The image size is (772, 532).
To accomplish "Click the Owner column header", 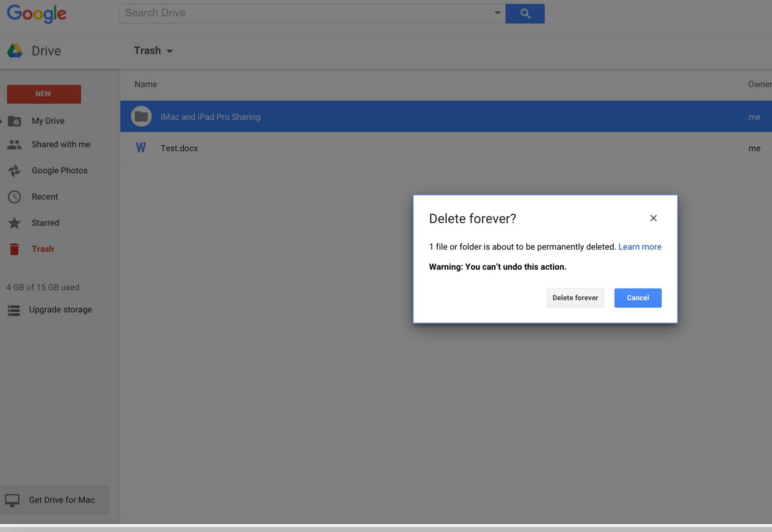I will pyautogui.click(x=760, y=84).
